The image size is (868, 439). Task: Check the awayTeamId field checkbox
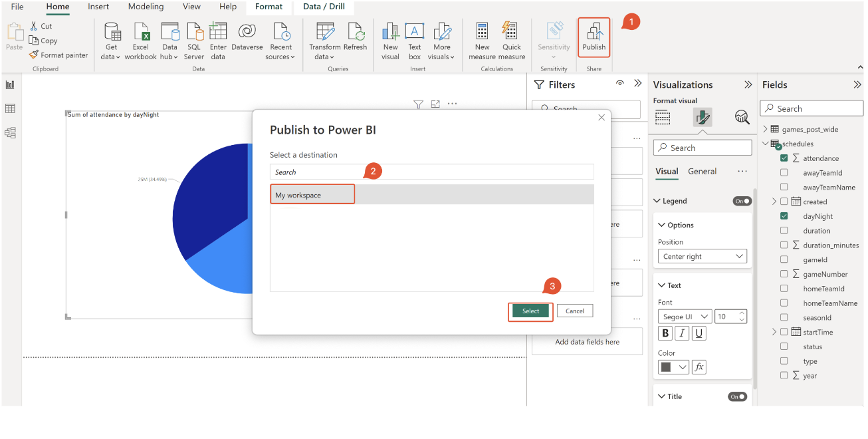[784, 173]
